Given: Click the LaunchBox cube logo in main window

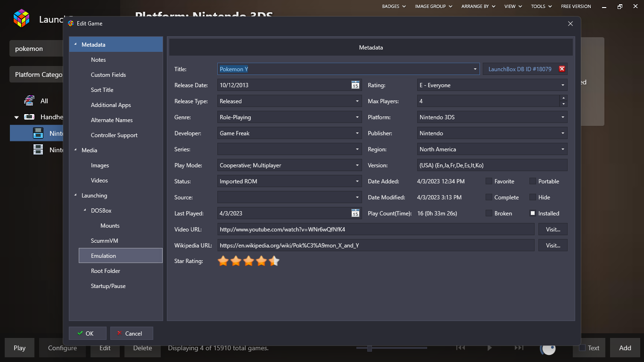Looking at the screenshot, I should pyautogui.click(x=21, y=18).
